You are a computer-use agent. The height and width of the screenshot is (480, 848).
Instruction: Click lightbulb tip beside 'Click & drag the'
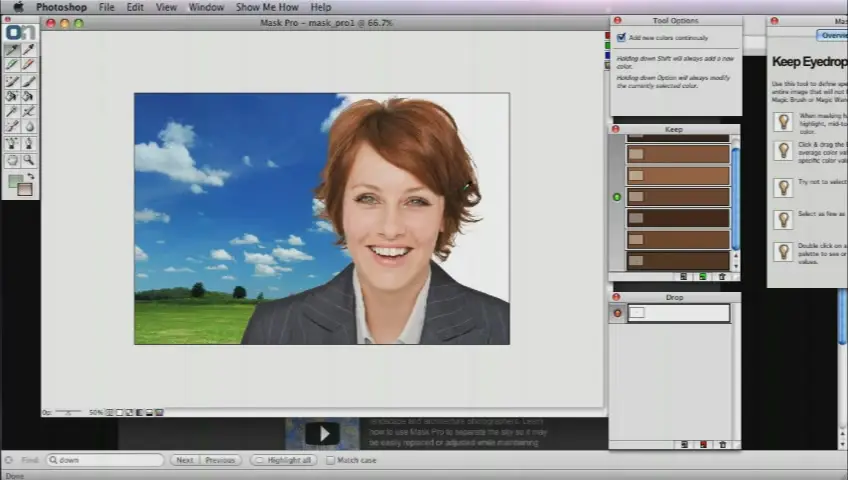pyautogui.click(x=783, y=151)
